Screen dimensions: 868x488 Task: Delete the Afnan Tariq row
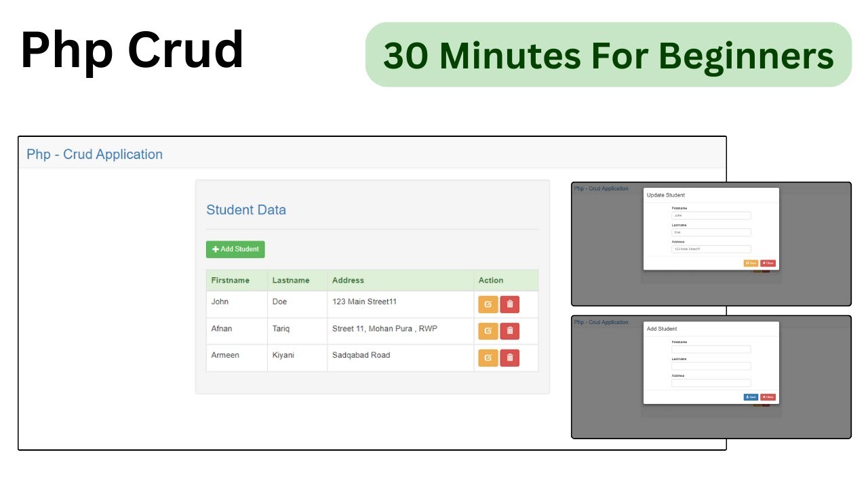(x=510, y=331)
